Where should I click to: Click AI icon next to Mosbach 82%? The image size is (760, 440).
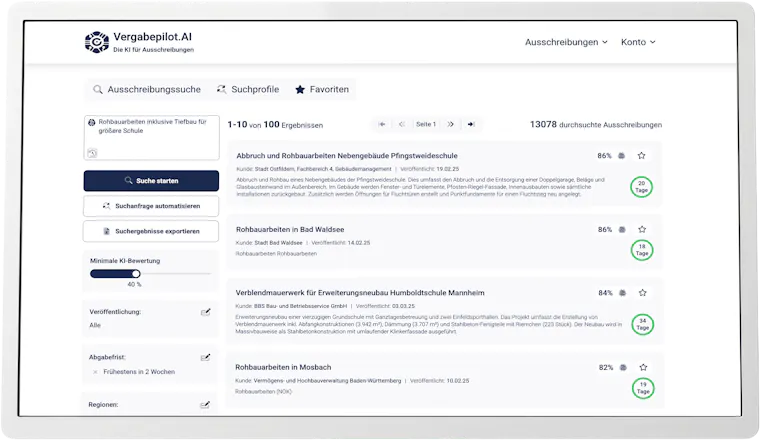click(x=623, y=367)
